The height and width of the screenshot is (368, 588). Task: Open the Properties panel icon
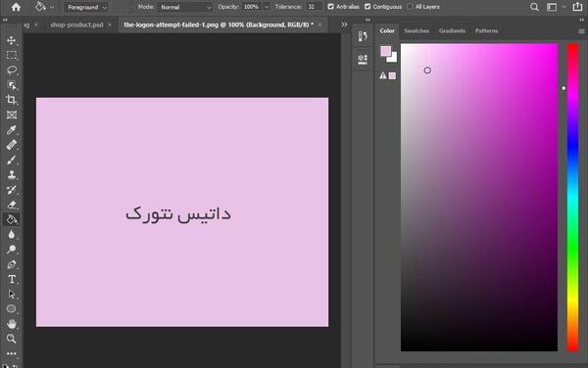pos(363,60)
